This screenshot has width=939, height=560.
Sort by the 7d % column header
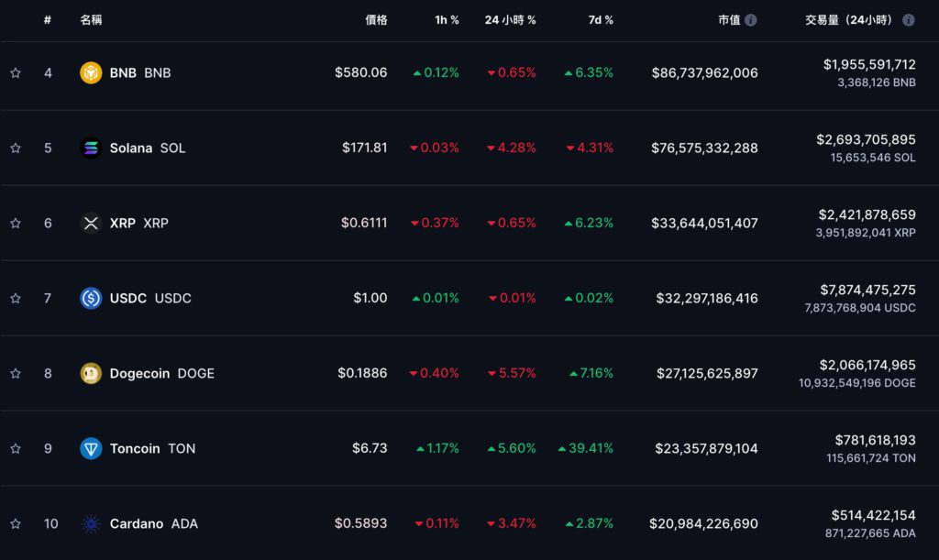601,20
